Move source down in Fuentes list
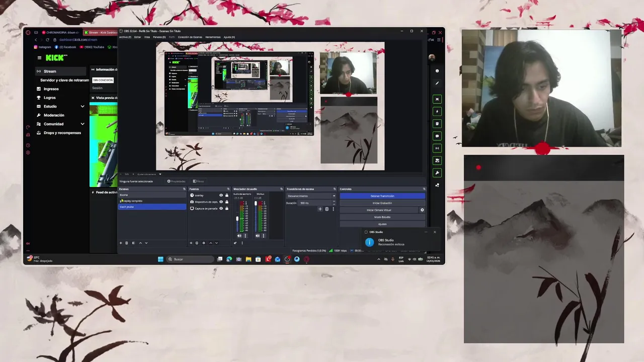644x362 pixels. tap(216, 243)
